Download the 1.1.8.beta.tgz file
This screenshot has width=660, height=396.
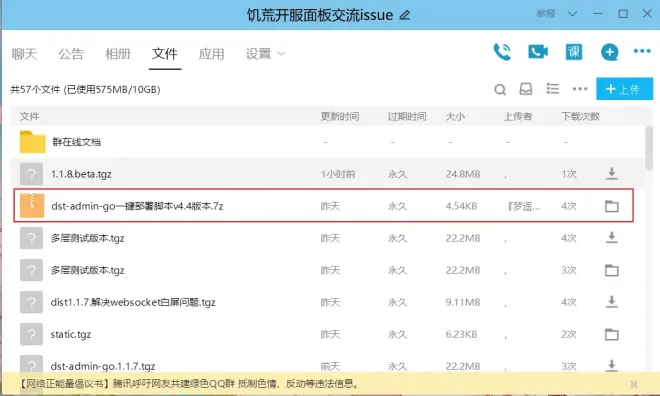coord(612,173)
